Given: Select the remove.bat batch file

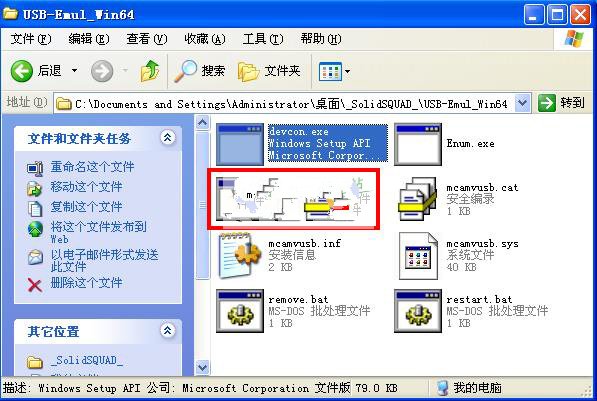Looking at the screenshot, I should pos(240,311).
